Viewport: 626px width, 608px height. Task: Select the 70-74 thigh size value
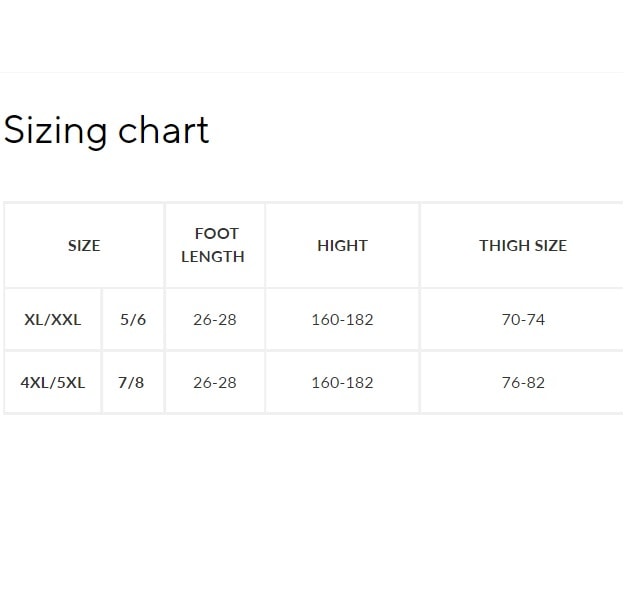(x=523, y=320)
